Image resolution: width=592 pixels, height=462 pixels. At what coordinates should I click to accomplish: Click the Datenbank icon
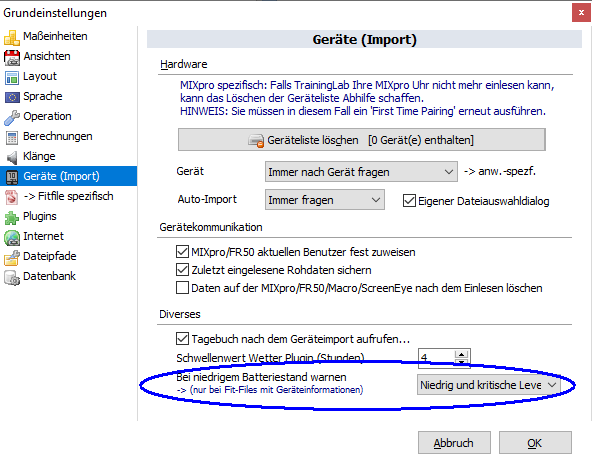(x=12, y=277)
